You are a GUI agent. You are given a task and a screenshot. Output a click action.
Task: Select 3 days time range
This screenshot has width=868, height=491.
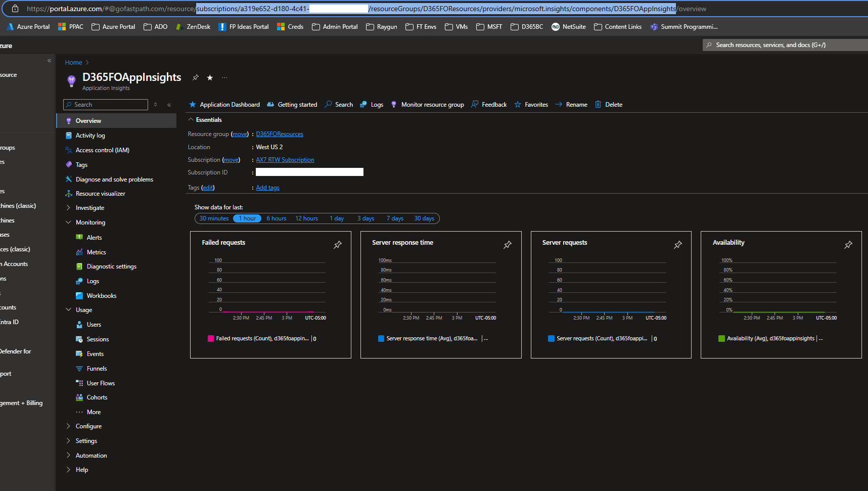point(366,218)
